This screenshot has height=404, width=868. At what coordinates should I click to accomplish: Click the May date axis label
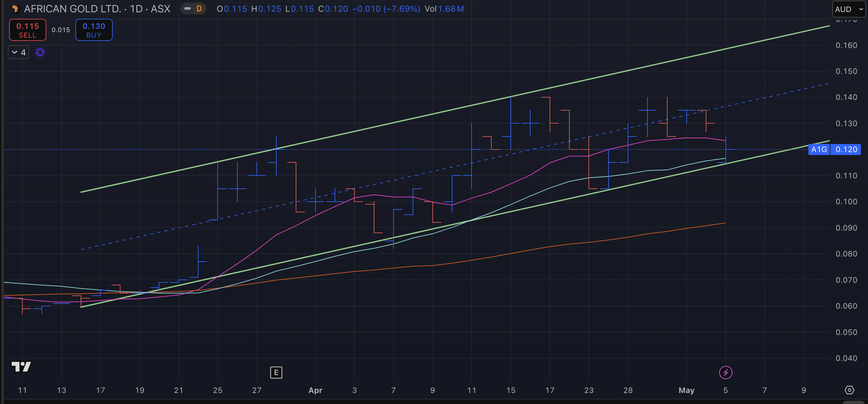686,390
